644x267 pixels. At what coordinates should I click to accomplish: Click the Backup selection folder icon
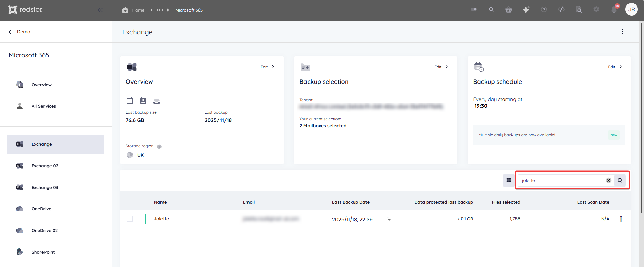click(305, 67)
